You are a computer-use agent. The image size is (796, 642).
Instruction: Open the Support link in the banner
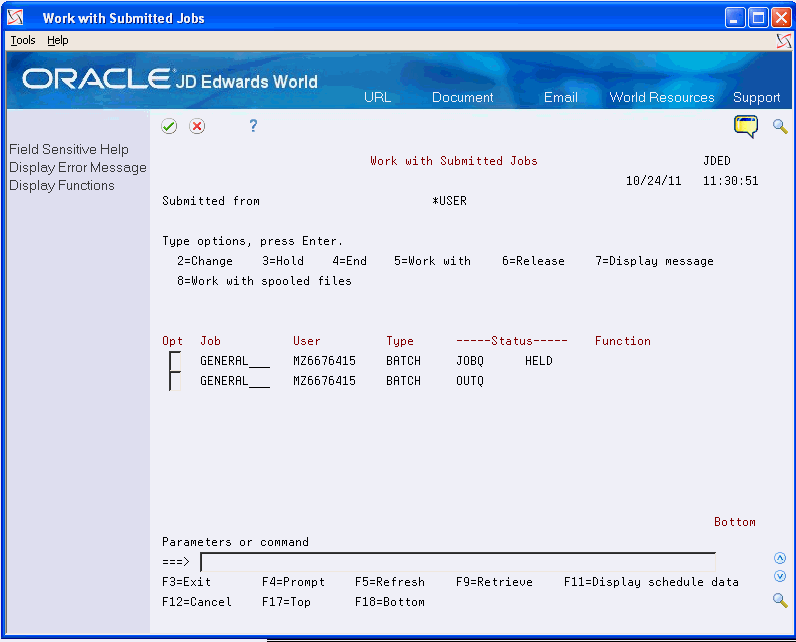tap(756, 97)
